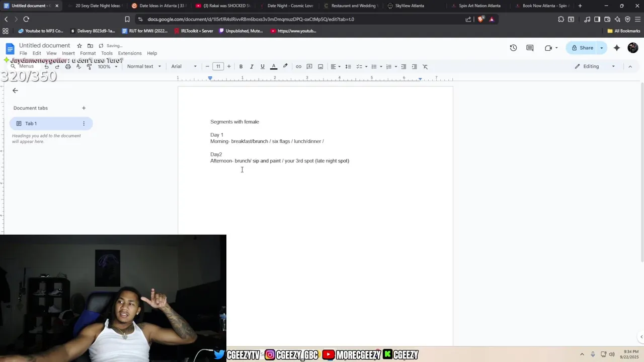Click the clear formatting icon
Viewport: 644px width, 362px height.
[x=425, y=66]
